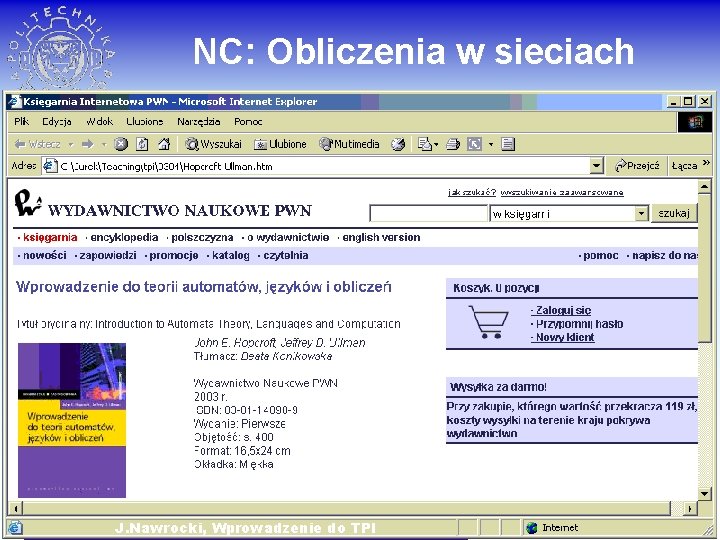Open the czytelnia link
This screenshot has width=720, height=540.
(286, 255)
